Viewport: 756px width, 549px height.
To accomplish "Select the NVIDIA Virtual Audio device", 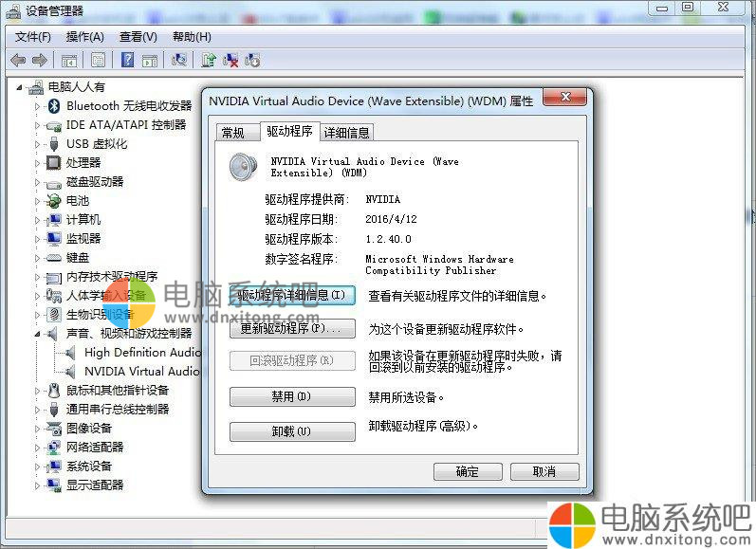I will (x=142, y=372).
